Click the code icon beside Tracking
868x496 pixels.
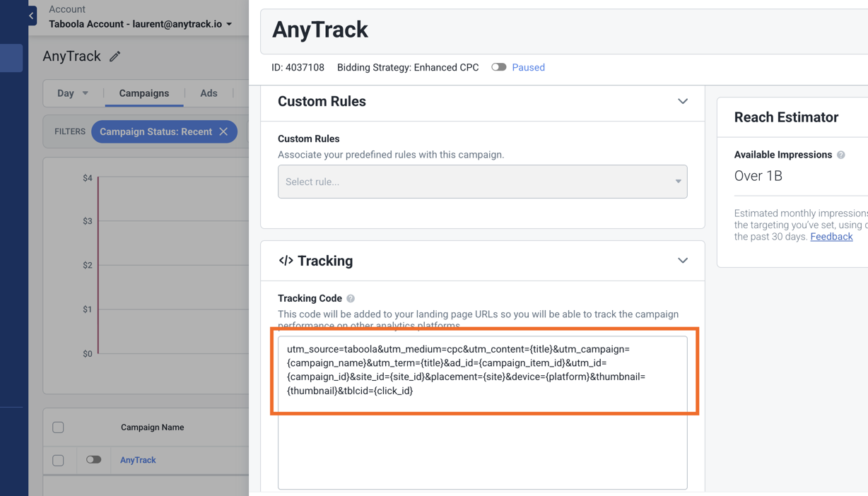tap(286, 261)
